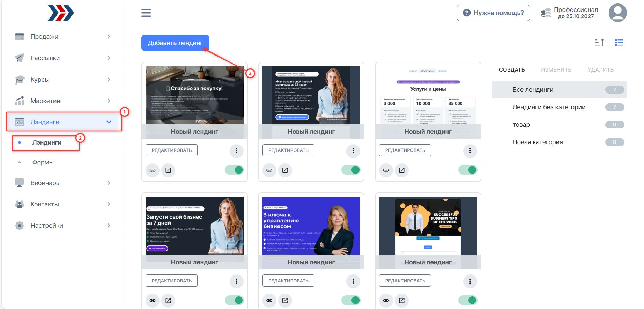This screenshot has height=309, width=644.
Task: Click the sort order icon
Action: 599,43
